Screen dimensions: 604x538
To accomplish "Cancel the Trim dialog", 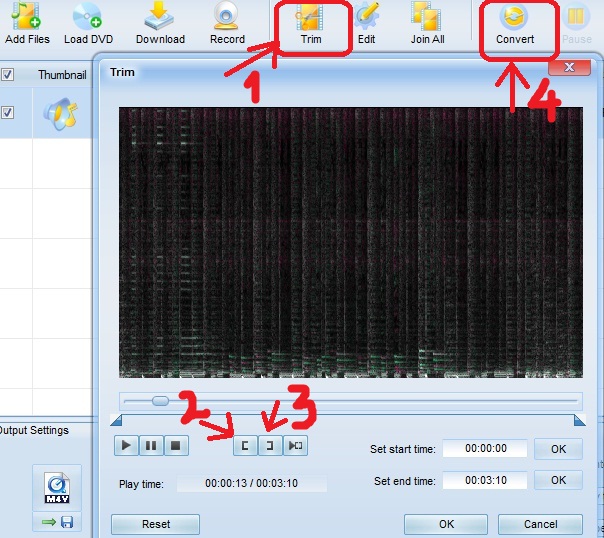I will pos(540,524).
